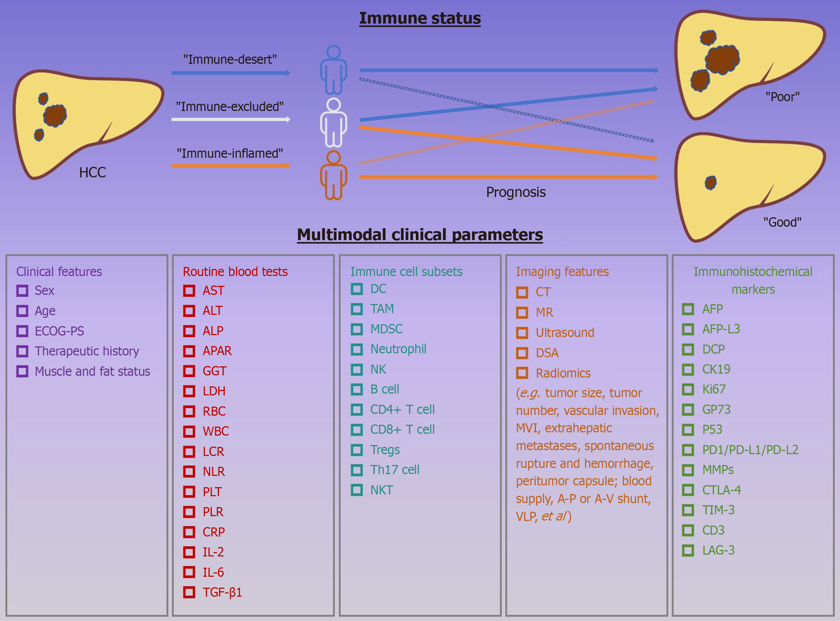This screenshot has height=621, width=840.
Task: Tick the AST checkbox
Action: coord(189,291)
